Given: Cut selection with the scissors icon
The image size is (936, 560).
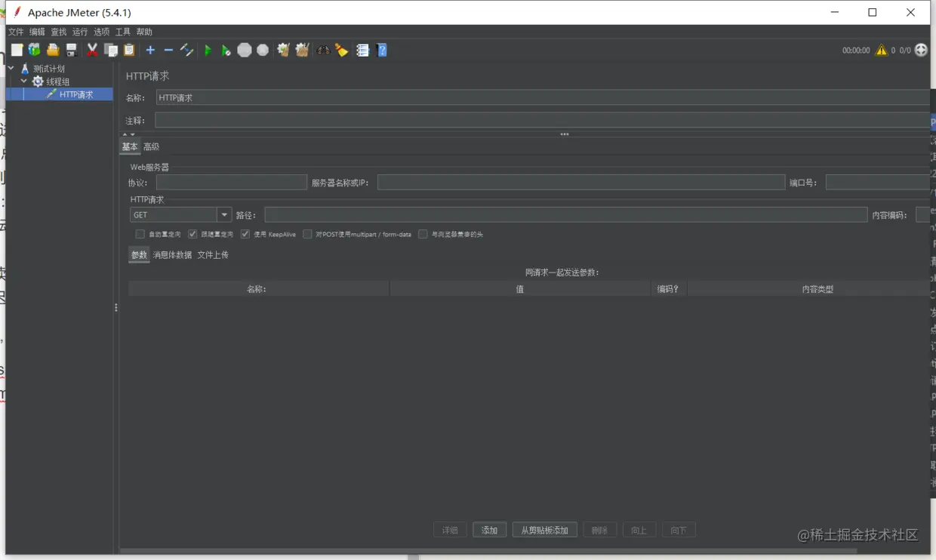Looking at the screenshot, I should (x=92, y=50).
